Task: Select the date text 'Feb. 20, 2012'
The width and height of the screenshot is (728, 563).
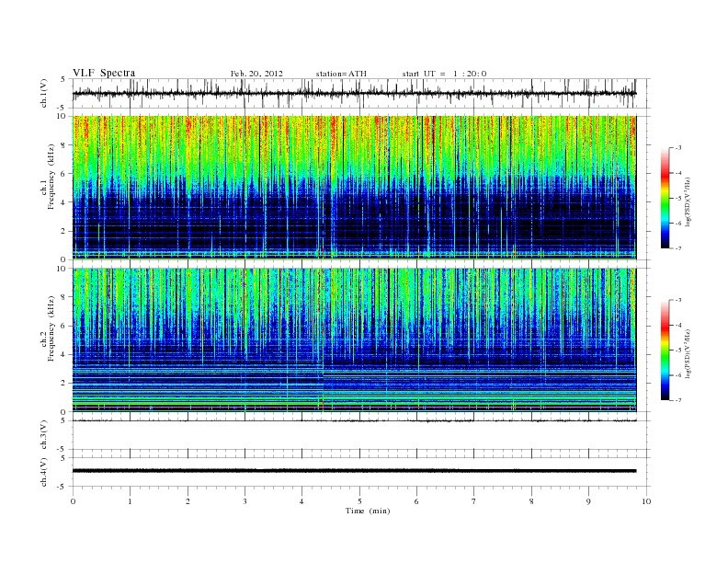Action: [x=256, y=74]
